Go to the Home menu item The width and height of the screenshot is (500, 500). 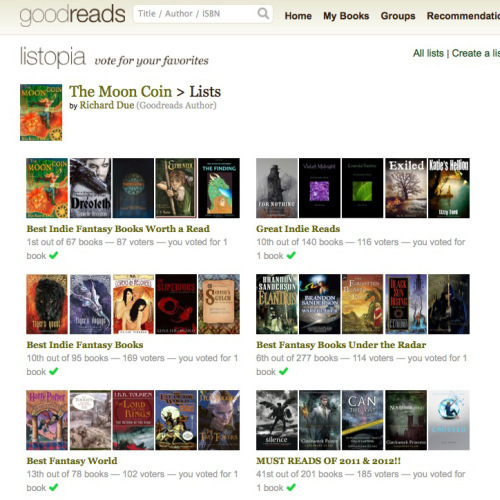(x=298, y=16)
